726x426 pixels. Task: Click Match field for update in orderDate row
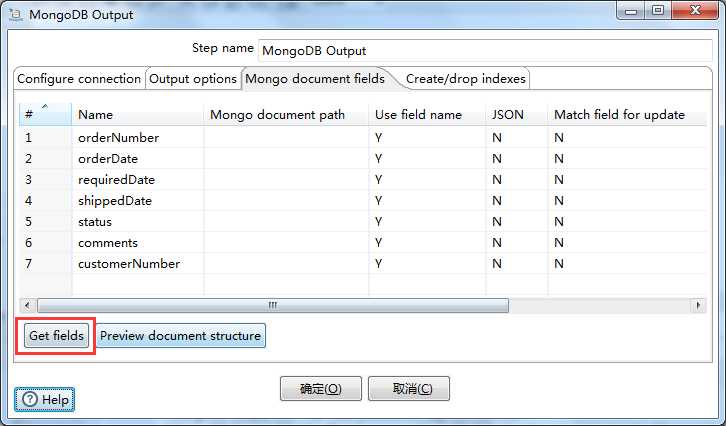coord(627,159)
